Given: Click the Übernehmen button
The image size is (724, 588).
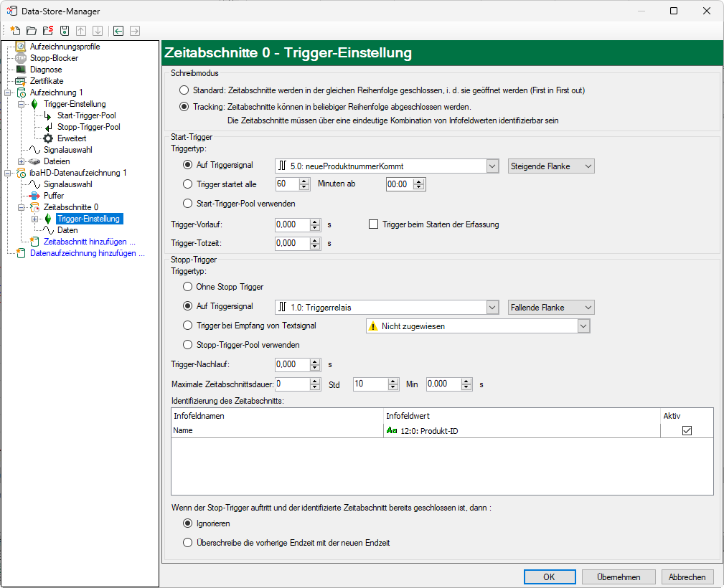Looking at the screenshot, I should pyautogui.click(x=618, y=577).
